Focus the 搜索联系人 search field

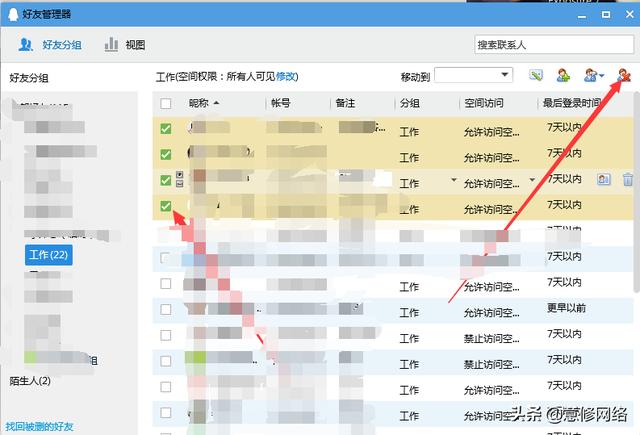[554, 44]
